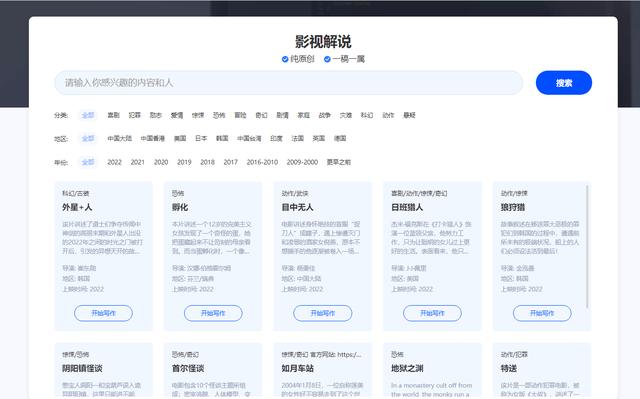Pick year 2020

pos(161,162)
